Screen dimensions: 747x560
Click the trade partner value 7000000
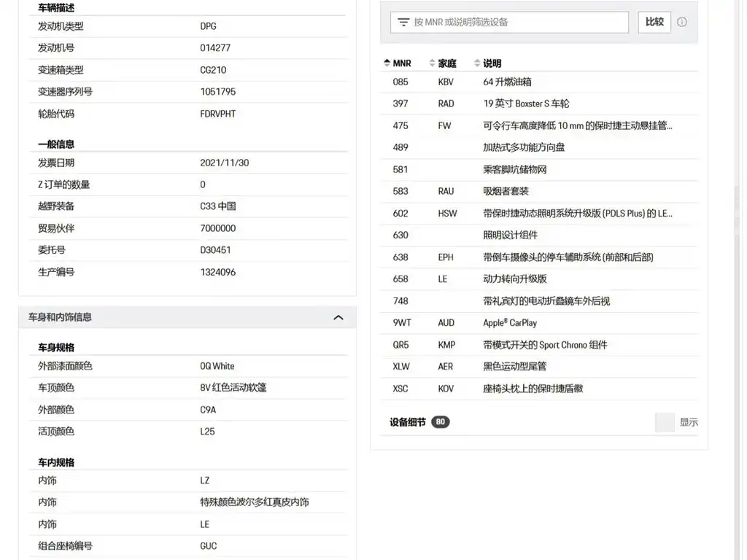[x=218, y=228]
